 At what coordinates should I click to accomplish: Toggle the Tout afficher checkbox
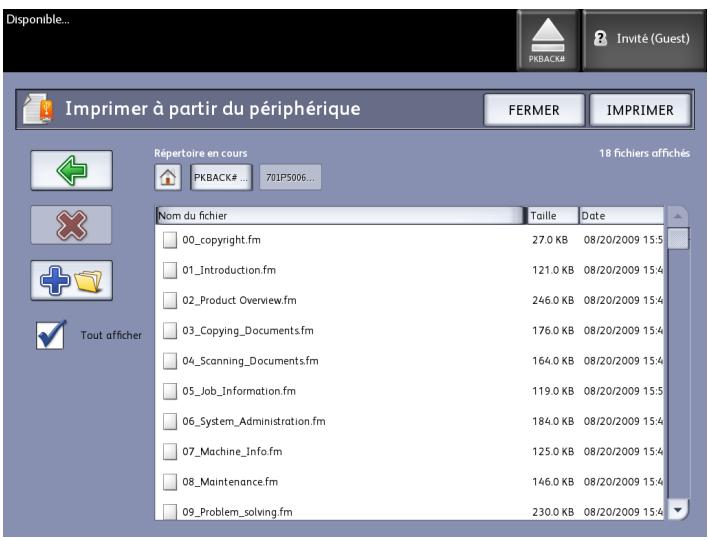click(x=50, y=335)
